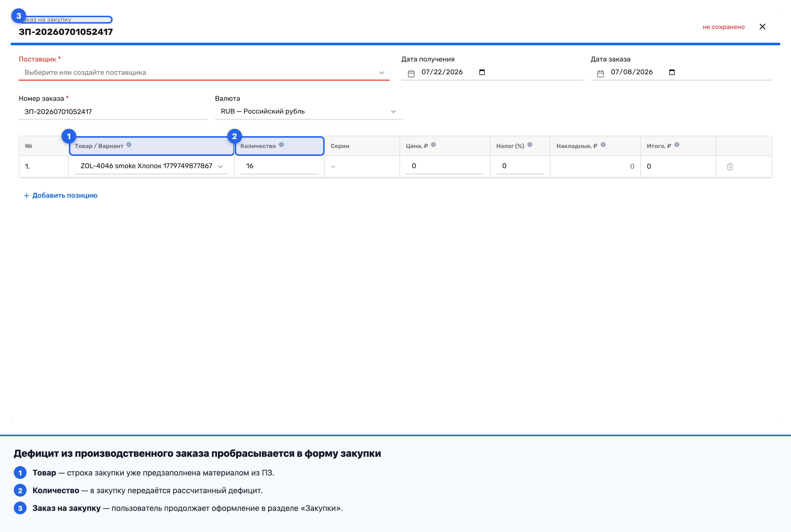
Task: Edit the Дата заказа date value
Action: pyautogui.click(x=632, y=72)
